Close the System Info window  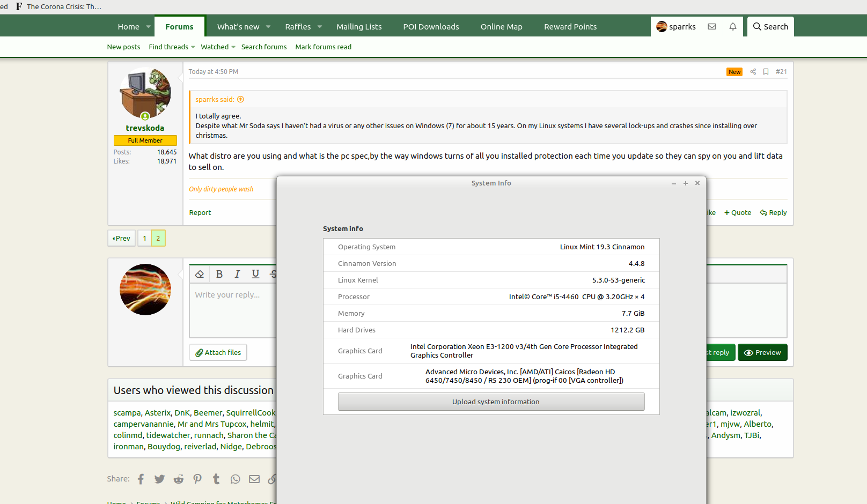coord(697,183)
